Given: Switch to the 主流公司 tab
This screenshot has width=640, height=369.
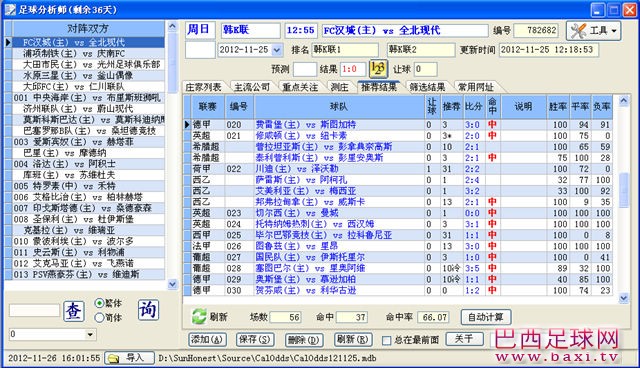Looking at the screenshot, I should (x=251, y=87).
